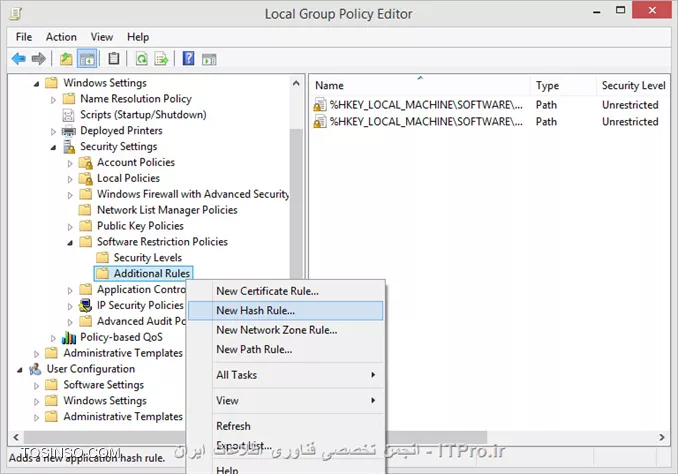Click the Forward arrow toolbar icon

[38, 58]
